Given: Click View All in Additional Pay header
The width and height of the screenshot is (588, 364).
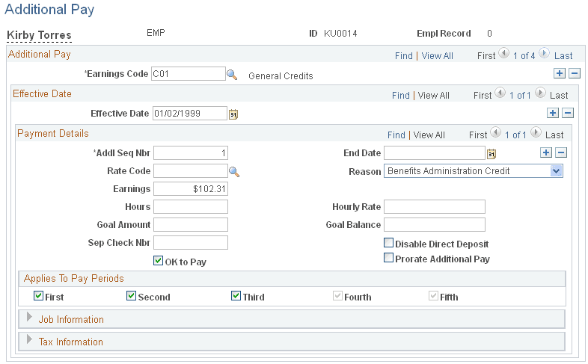Looking at the screenshot, I should (x=437, y=56).
